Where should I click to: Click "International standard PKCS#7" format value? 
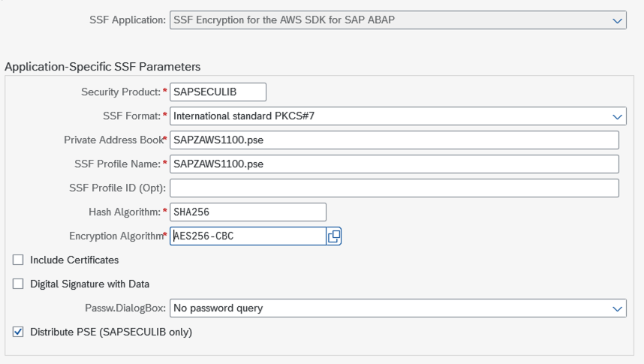click(248, 116)
